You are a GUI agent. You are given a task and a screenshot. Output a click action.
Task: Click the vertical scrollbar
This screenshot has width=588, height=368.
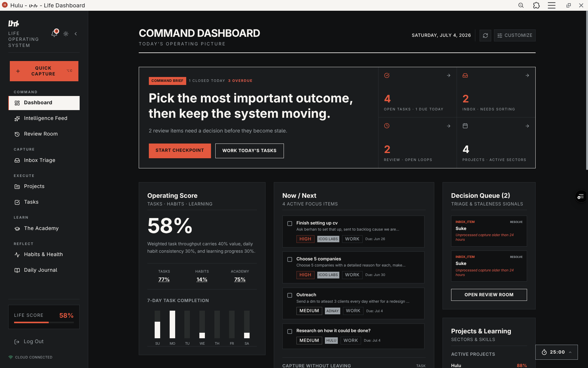pos(587,90)
